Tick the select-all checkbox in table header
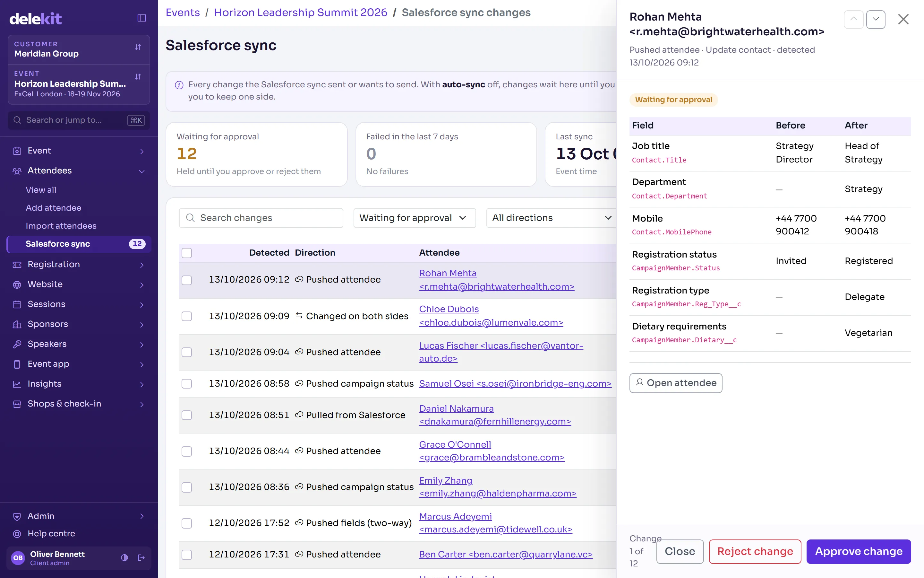Screen dimensions: 924x578 point(187,253)
